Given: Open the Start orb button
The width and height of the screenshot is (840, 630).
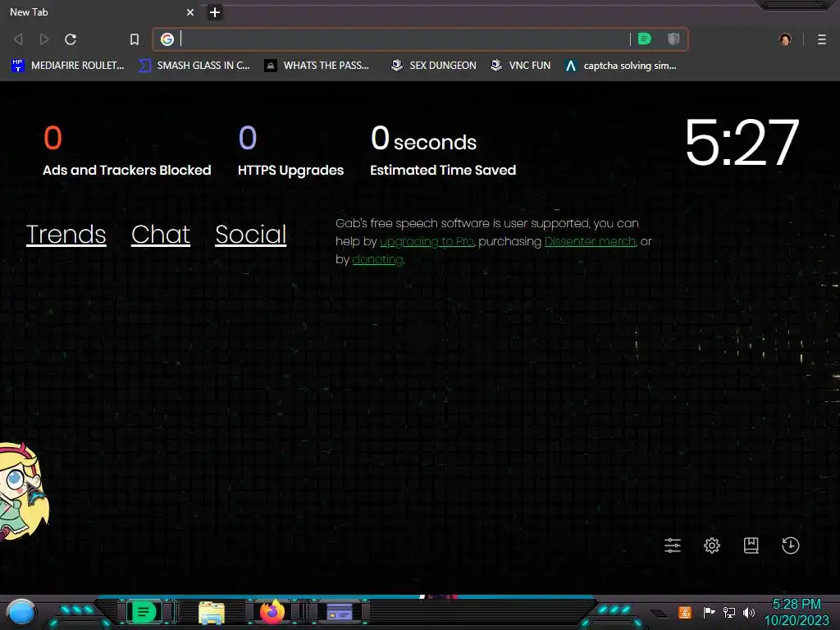Looking at the screenshot, I should tap(21, 613).
